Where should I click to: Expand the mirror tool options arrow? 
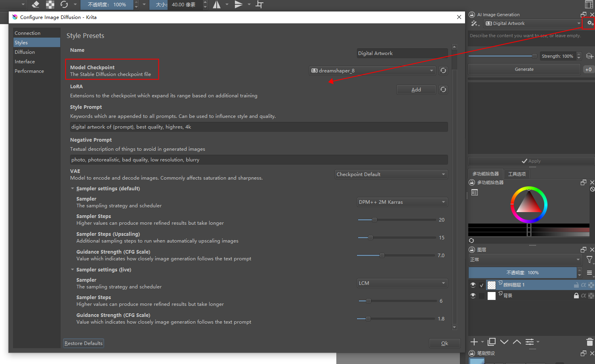click(x=227, y=4)
